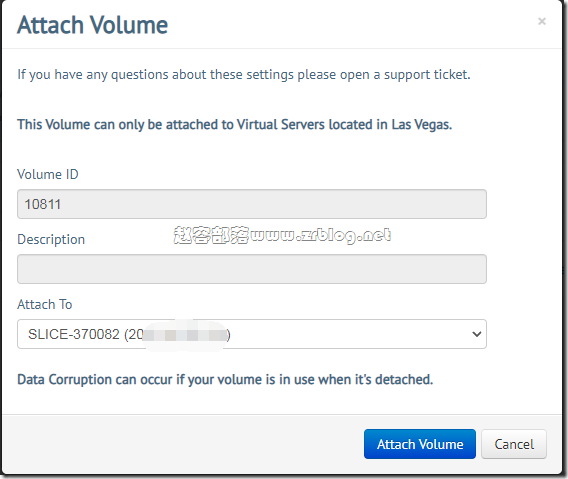The image size is (568, 479).
Task: Click the blue Attach Volume button
Action: tap(420, 444)
